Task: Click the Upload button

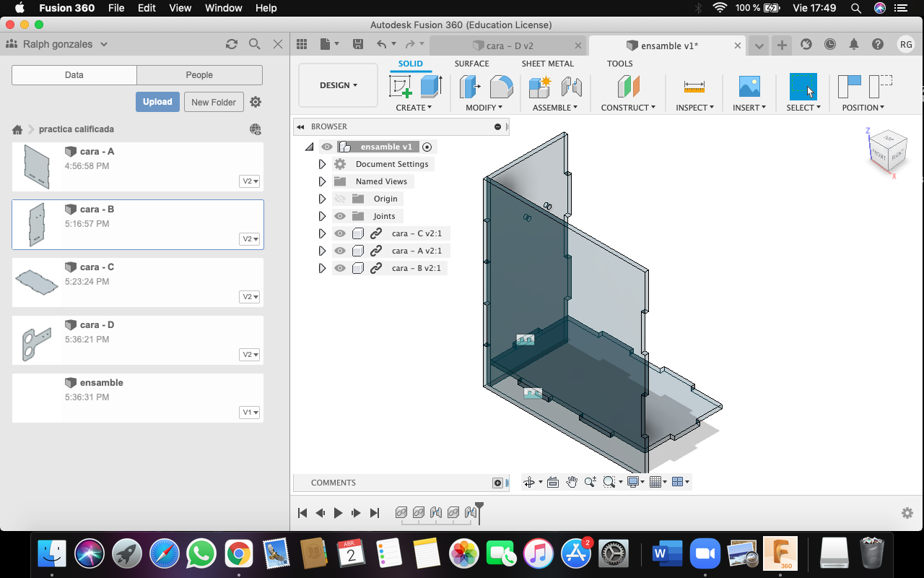Action: [157, 102]
